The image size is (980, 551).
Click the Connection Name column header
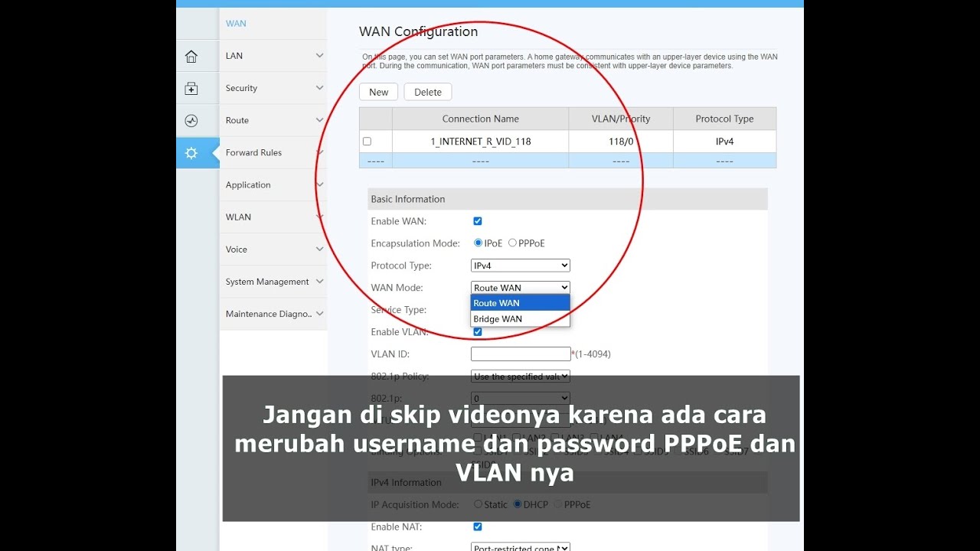pyautogui.click(x=481, y=119)
